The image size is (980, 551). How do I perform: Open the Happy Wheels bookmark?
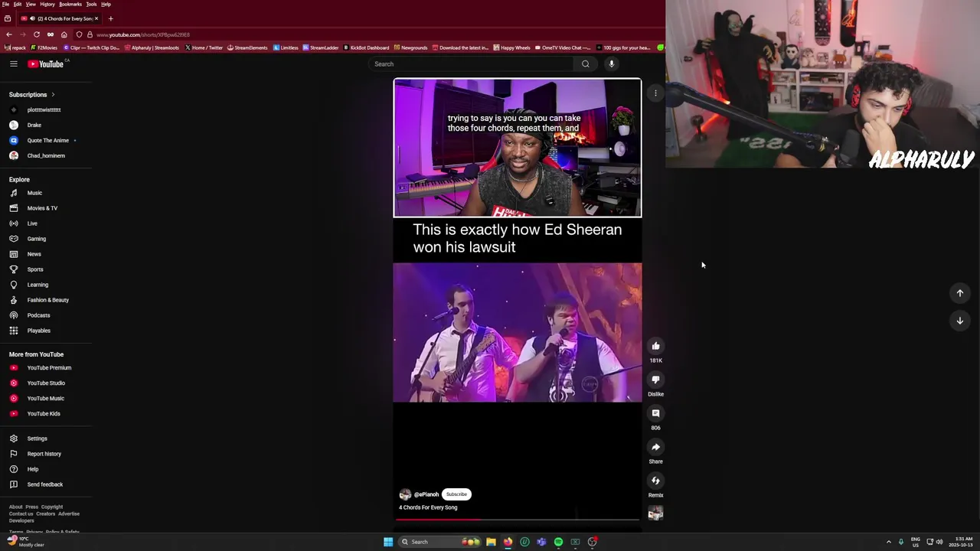coord(511,47)
